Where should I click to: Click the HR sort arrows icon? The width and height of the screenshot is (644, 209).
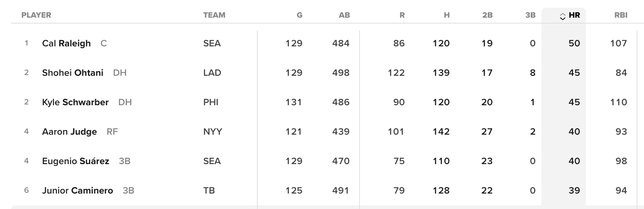tap(562, 17)
